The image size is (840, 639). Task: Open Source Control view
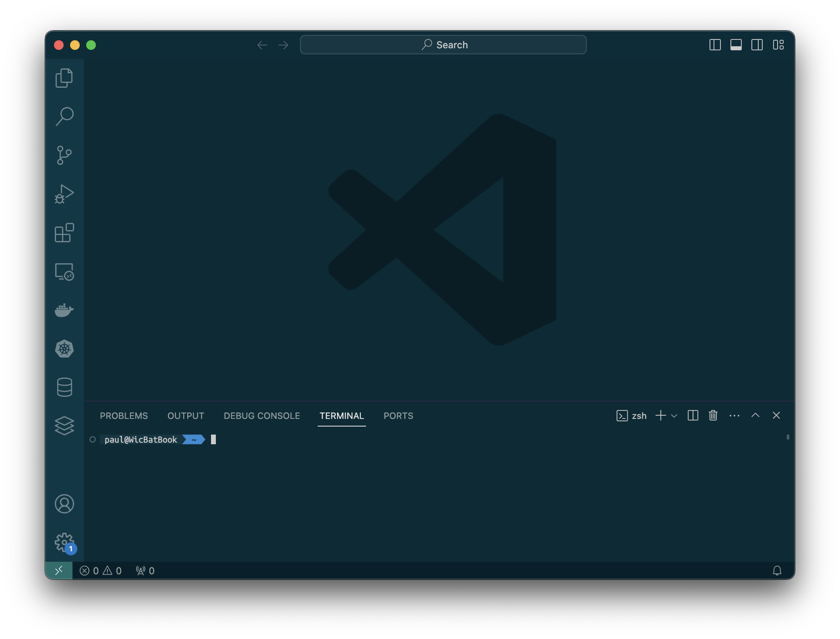(x=64, y=155)
